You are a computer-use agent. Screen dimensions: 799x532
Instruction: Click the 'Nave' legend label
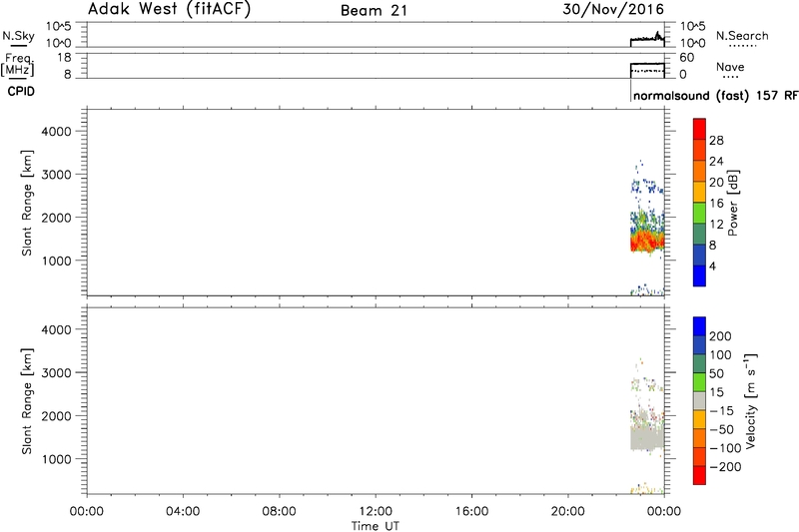730,67
